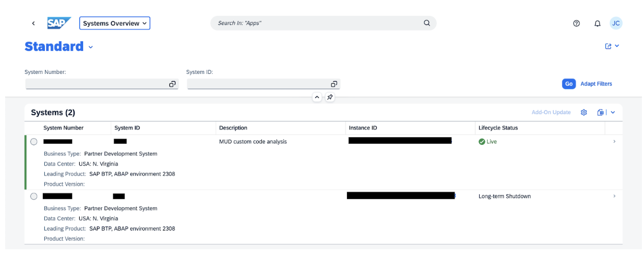Click the SAP logo
This screenshot has height=254, width=644.
(59, 23)
